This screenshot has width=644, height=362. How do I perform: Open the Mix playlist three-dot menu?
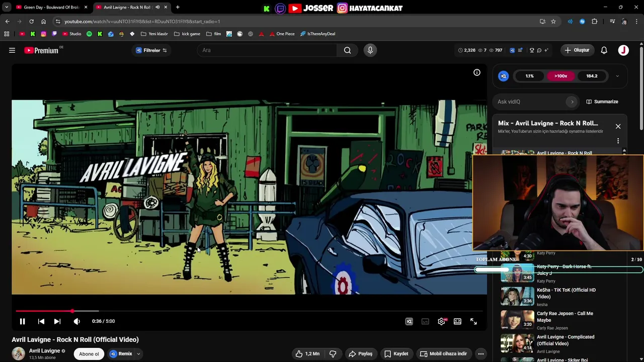(x=618, y=141)
